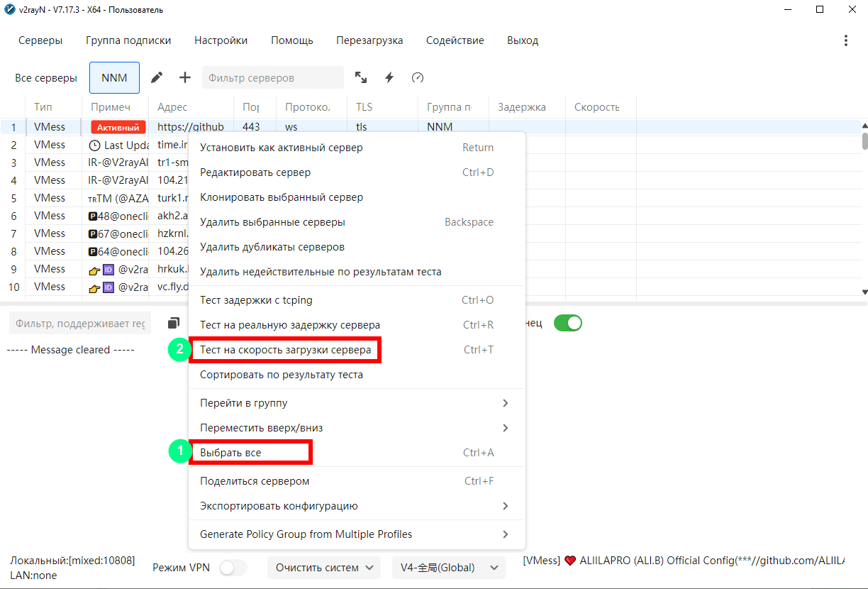Click the v2rayN logo in title bar
The width and height of the screenshot is (868, 589).
[8, 10]
